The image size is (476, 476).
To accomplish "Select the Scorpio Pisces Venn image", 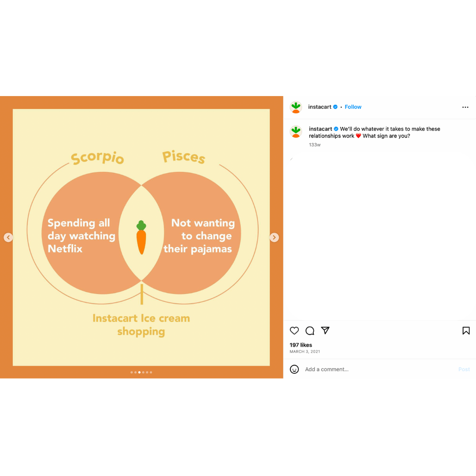I will 141,237.
